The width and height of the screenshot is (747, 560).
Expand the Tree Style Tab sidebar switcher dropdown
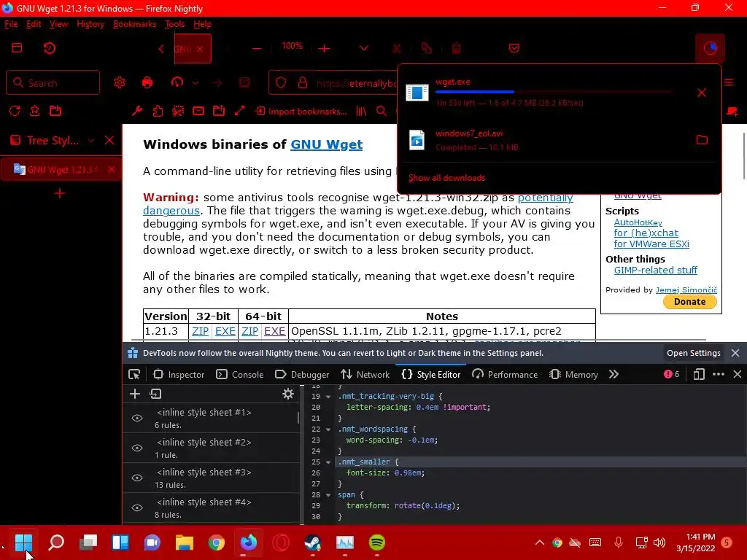click(x=91, y=141)
